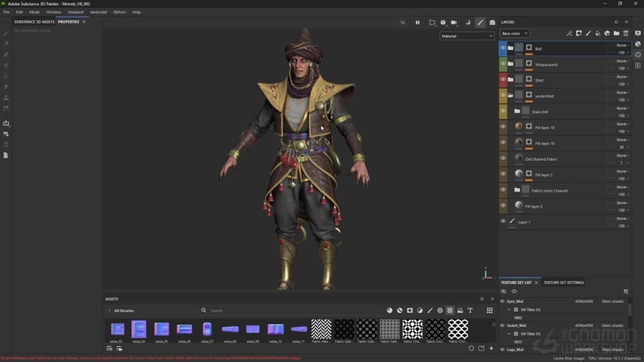Hide the Eyes_Mat texture set
The width and height of the screenshot is (644, 362).
coord(501,301)
